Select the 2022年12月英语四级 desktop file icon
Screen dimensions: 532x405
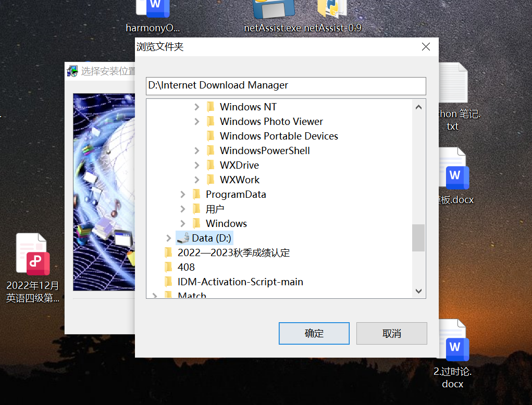point(33,255)
